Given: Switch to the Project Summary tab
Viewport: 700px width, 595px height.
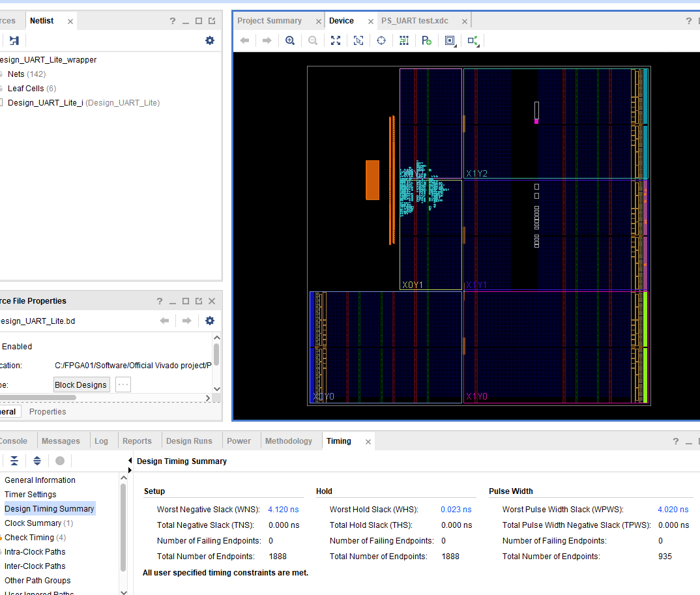Looking at the screenshot, I should 269,21.
